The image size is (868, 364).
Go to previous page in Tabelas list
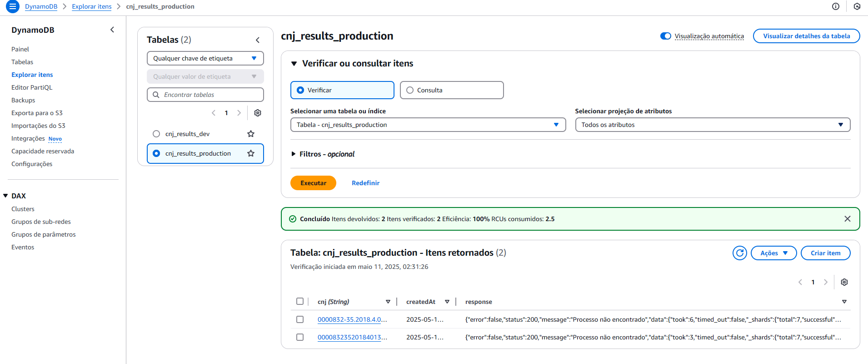(x=214, y=113)
